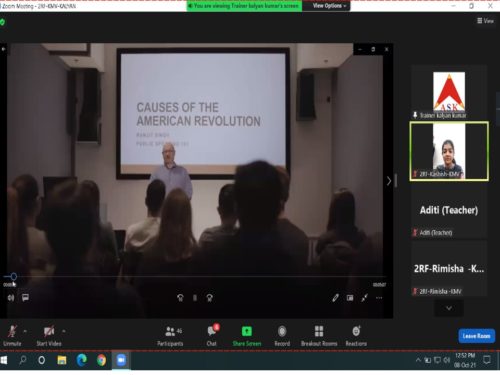Viewport: 500px width, 375px height.
Task: Expand the video options arrow beside Start Video
Action: [64, 331]
